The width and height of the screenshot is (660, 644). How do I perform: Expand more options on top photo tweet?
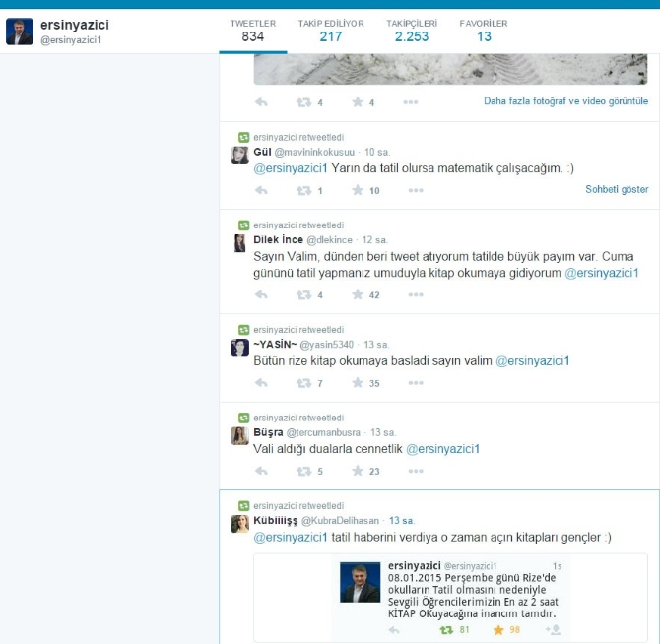410,102
